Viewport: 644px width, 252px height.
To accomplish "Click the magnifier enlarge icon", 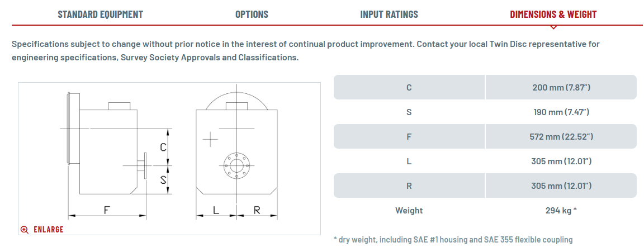I will click(25, 230).
